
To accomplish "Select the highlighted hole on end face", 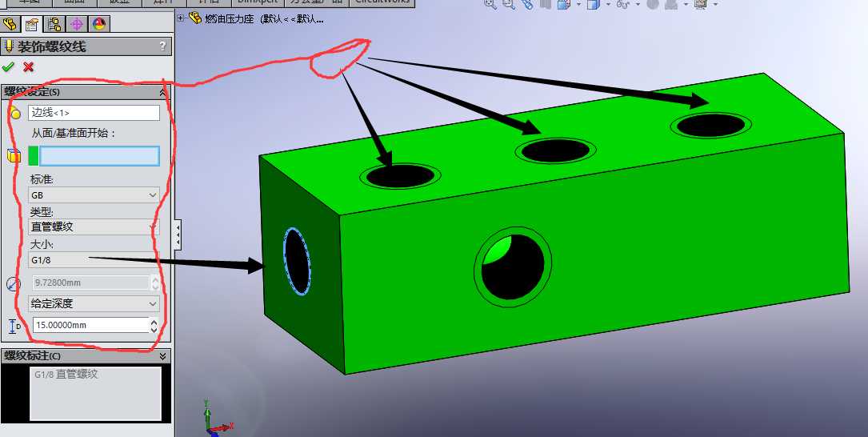I will point(298,262).
